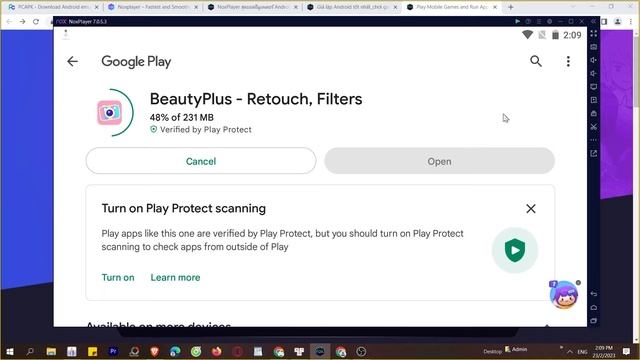
Task: Click NoxPlayer Android back button
Action: click(594, 294)
